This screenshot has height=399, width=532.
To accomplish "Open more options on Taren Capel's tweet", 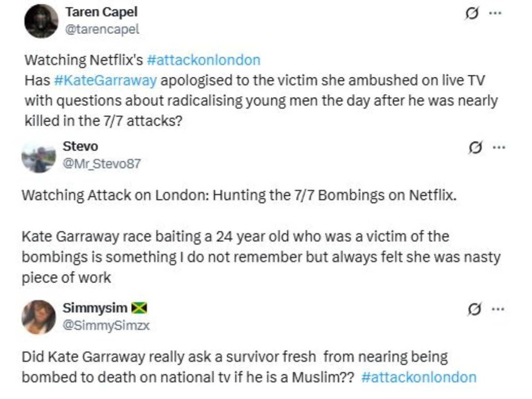I will coord(495,13).
